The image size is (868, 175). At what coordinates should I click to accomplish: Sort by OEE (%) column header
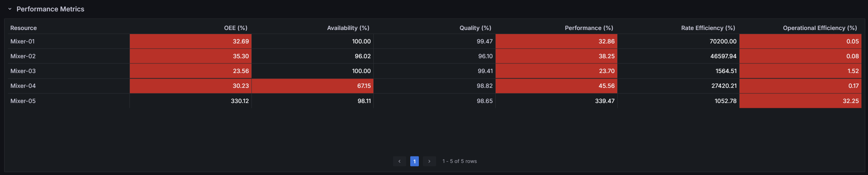tap(236, 28)
